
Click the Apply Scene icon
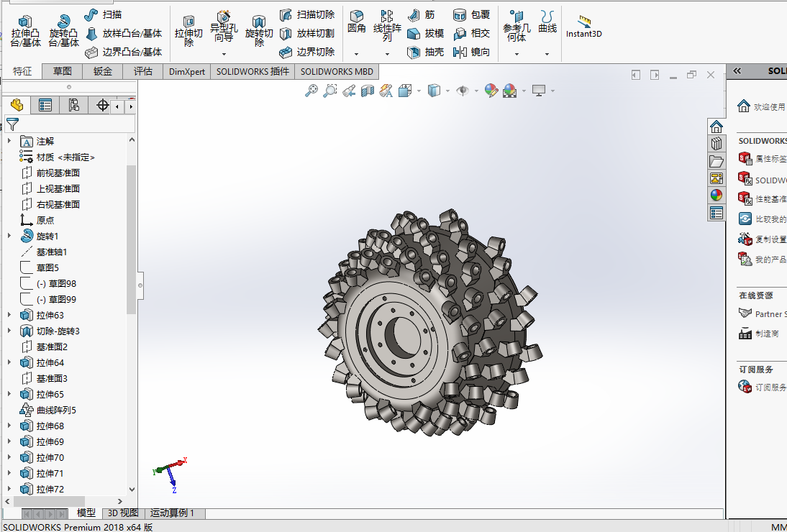[x=509, y=91]
